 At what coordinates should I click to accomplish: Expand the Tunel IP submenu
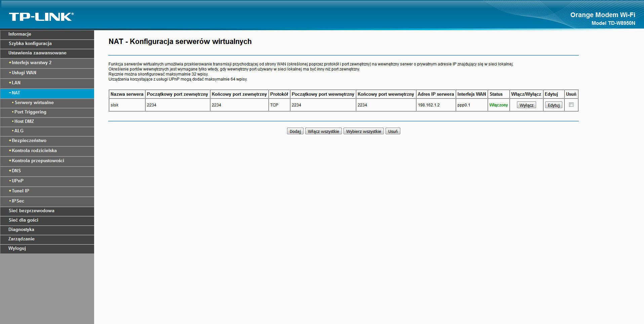pos(47,191)
